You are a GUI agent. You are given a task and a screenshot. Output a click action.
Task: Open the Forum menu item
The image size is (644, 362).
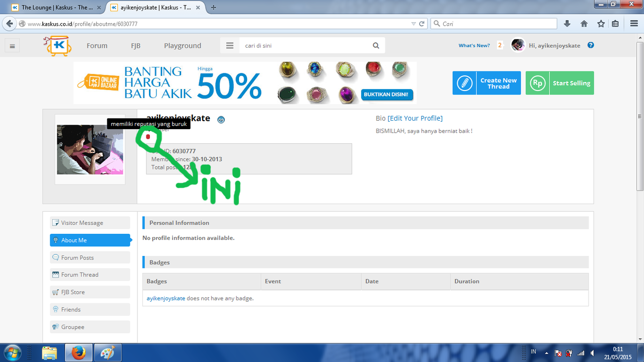click(x=97, y=46)
